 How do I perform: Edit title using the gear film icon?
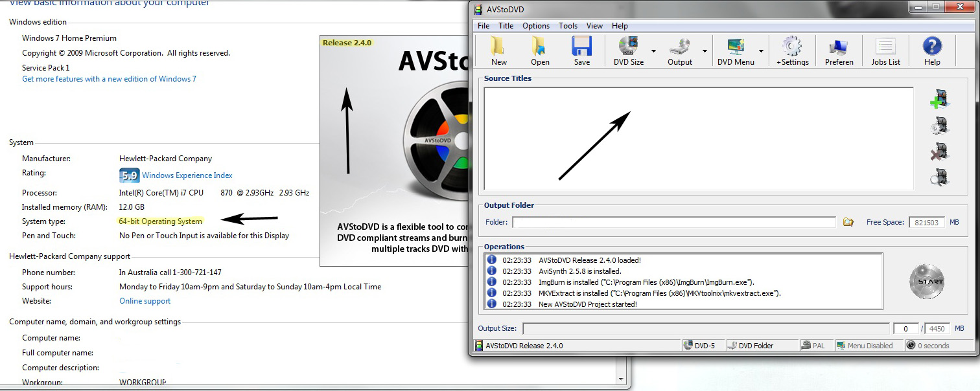pos(939,126)
